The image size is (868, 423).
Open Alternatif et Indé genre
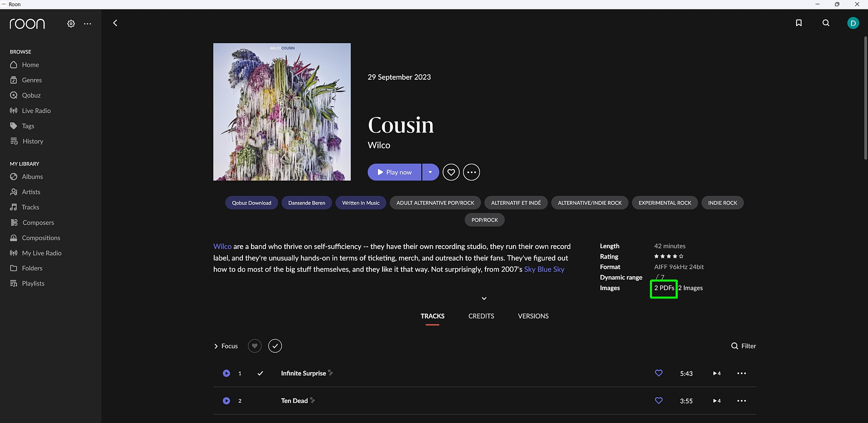pos(516,203)
